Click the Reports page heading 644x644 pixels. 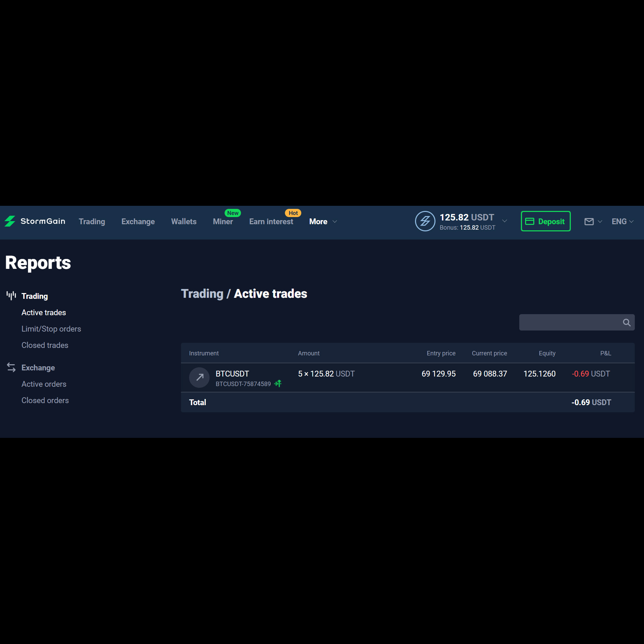pyautogui.click(x=38, y=263)
